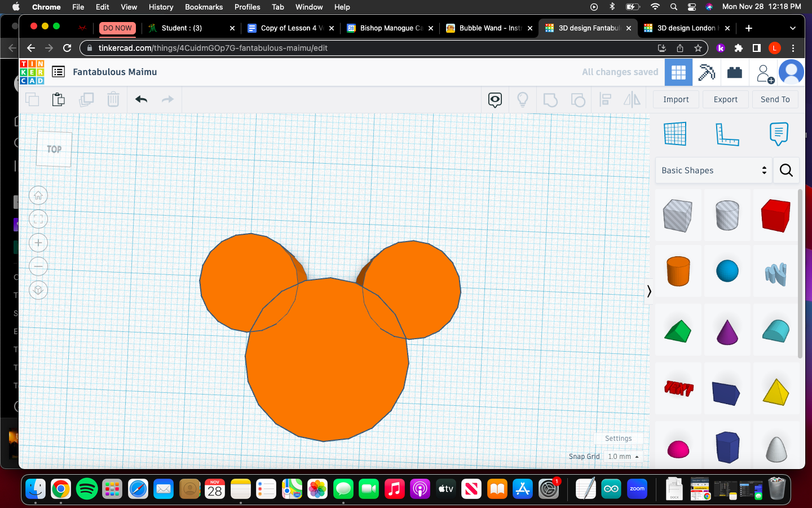Bookmark this page with the star icon
The width and height of the screenshot is (812, 508).
click(698, 48)
